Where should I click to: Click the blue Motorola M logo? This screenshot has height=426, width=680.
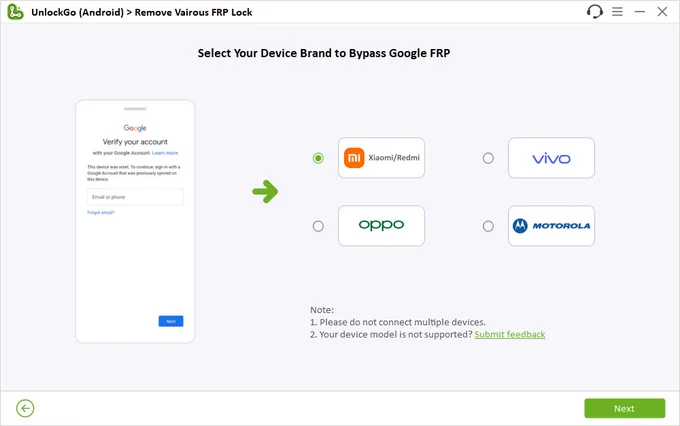[x=520, y=226]
